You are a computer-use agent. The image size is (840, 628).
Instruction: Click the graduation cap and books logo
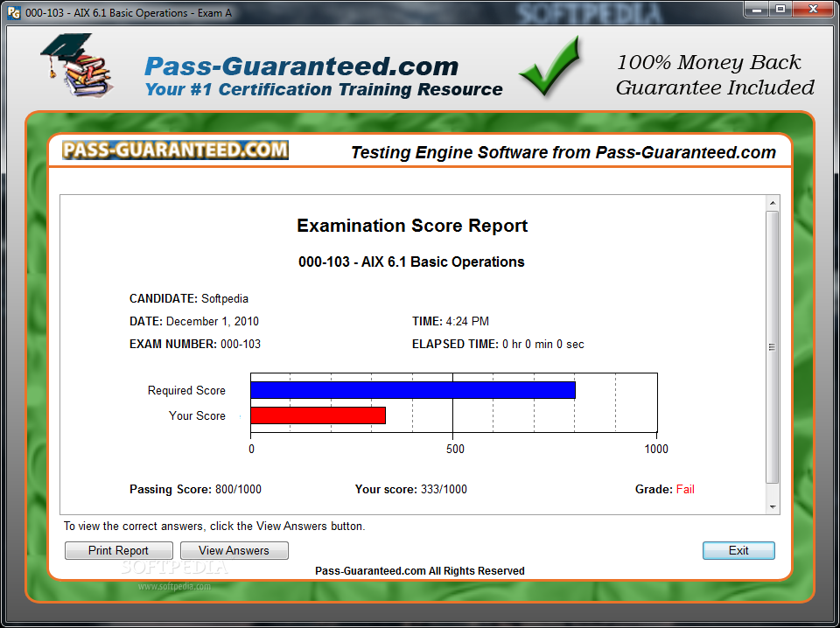(x=76, y=66)
